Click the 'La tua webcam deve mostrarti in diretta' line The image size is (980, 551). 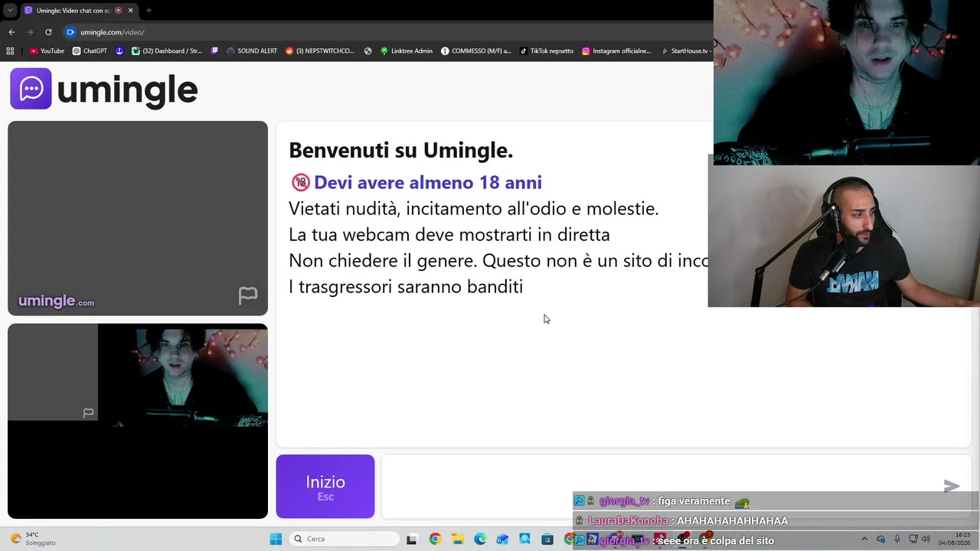tap(449, 234)
